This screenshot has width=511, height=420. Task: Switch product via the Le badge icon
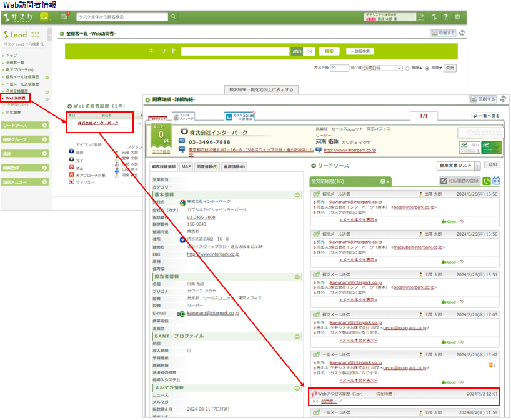point(44,17)
